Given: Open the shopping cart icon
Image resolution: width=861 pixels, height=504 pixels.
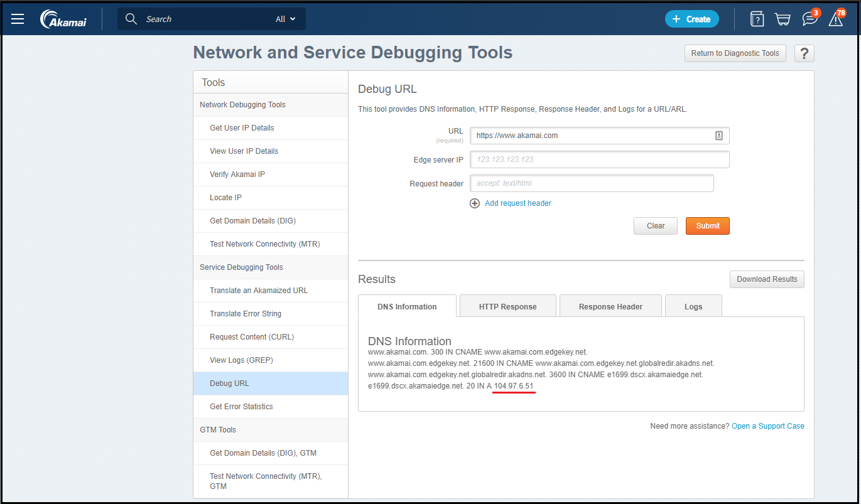Looking at the screenshot, I should (782, 19).
